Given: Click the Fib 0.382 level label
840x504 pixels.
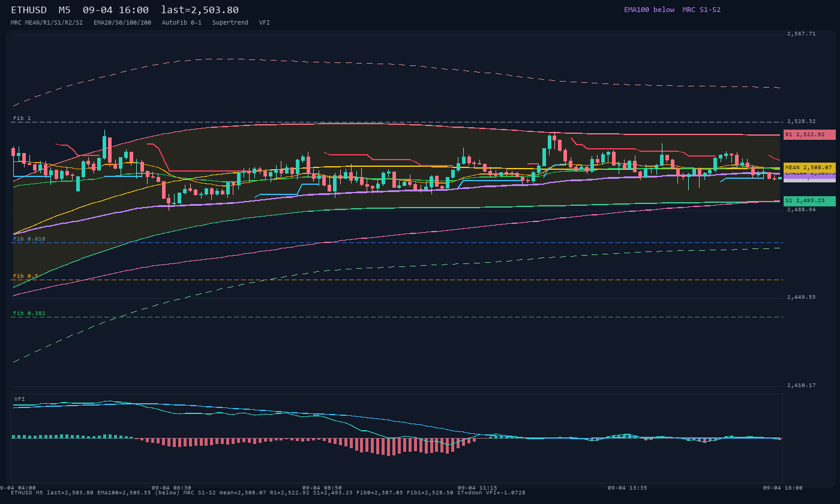Looking at the screenshot, I should tap(29, 313).
